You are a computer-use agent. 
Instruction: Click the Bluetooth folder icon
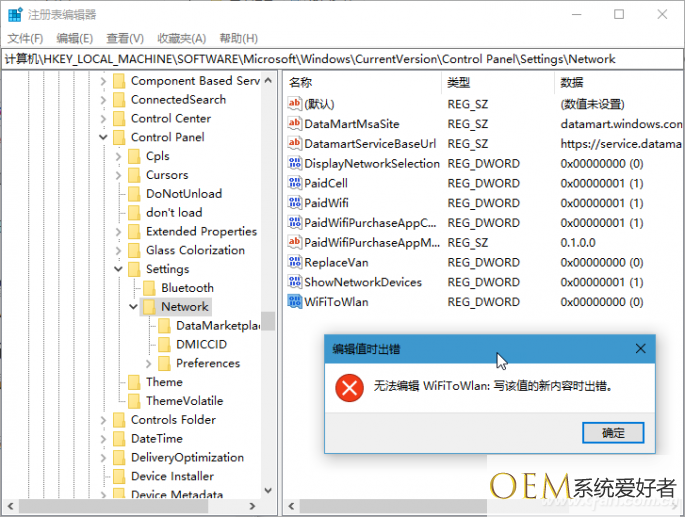pos(150,288)
